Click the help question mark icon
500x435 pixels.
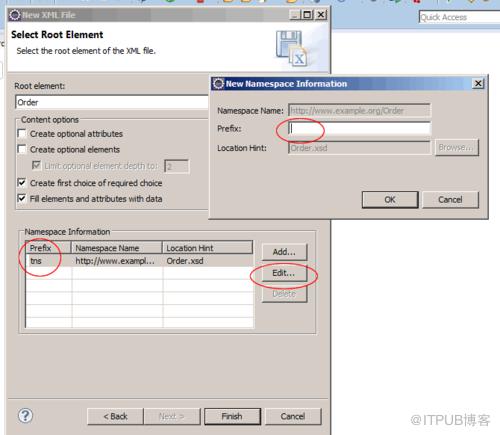click(x=25, y=416)
